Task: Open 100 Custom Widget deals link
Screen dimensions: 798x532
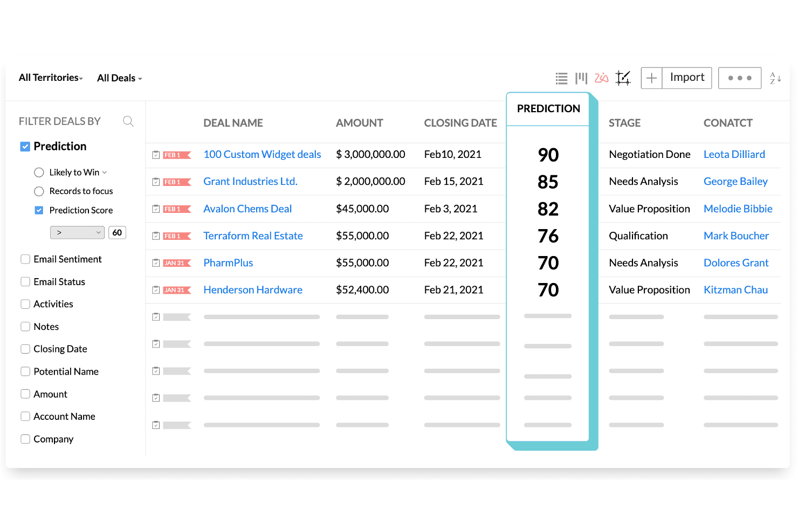Action: coord(262,155)
